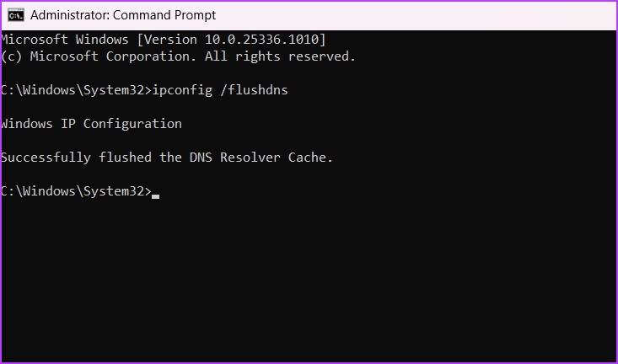This screenshot has height=364, width=618.
Task: Click the Command Prompt icon in title bar
Action: 16,15
